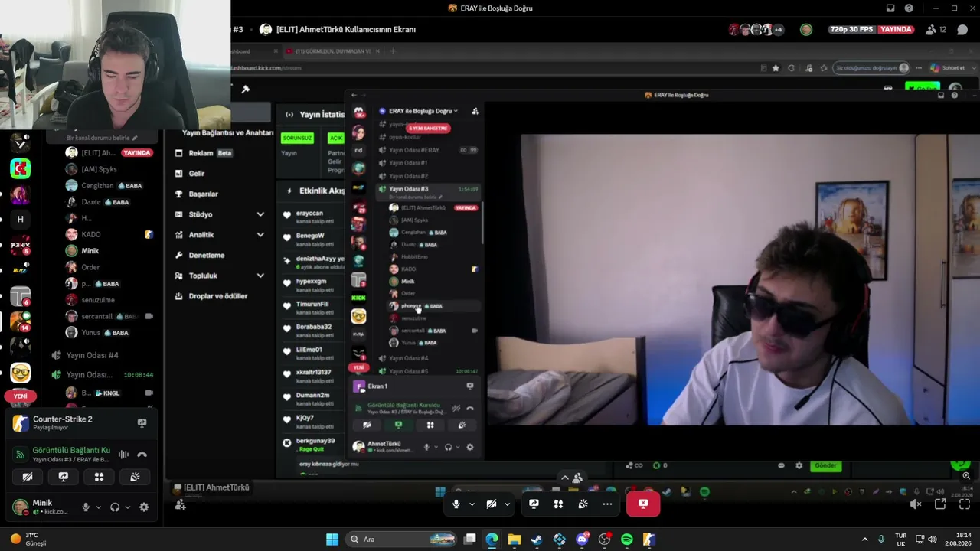Open Spotify from the Windows taskbar
This screenshot has height=551, width=980.
pyautogui.click(x=627, y=540)
